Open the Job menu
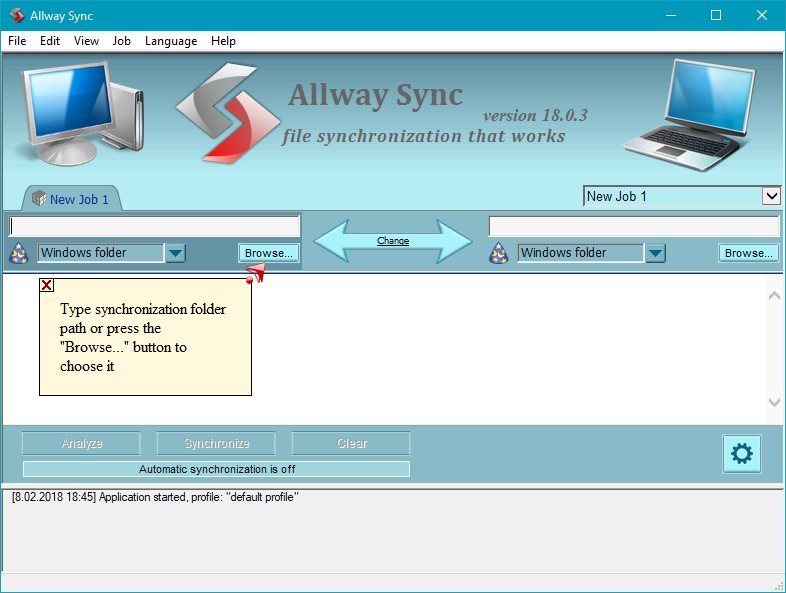This screenshot has width=786, height=593. [121, 41]
